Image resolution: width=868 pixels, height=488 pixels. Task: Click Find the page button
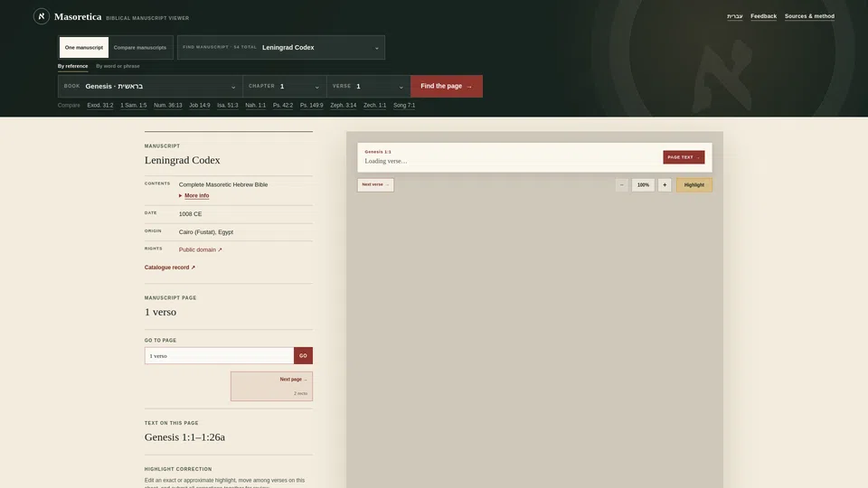pos(446,87)
